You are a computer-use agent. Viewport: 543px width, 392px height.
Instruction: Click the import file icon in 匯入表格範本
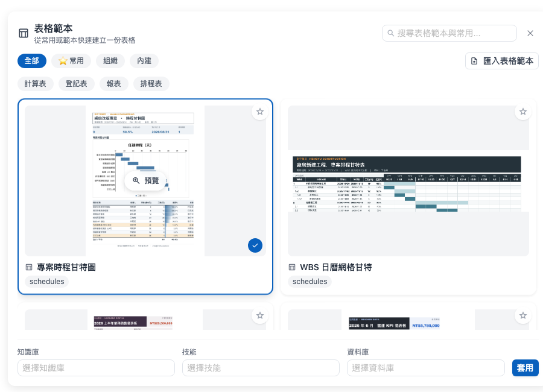(x=474, y=62)
